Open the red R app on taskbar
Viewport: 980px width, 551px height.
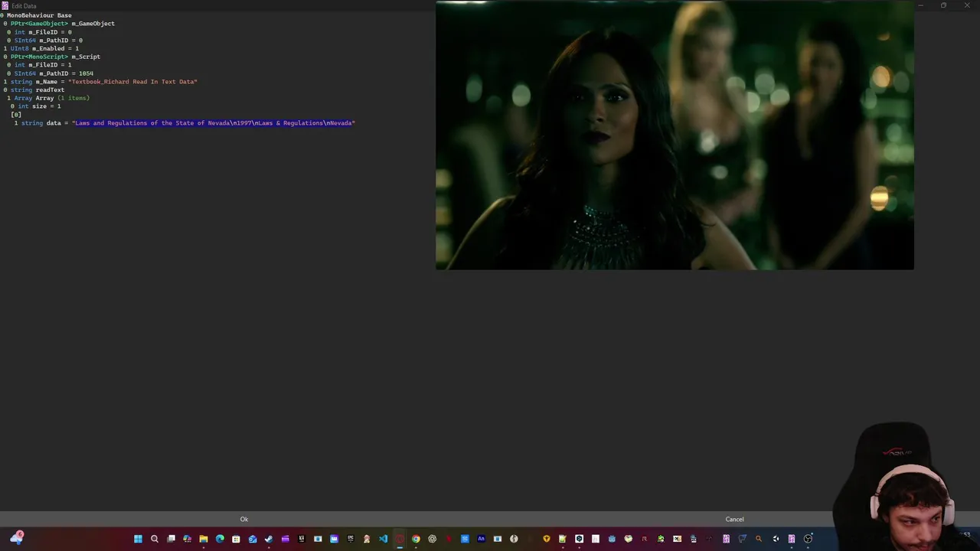[644, 539]
